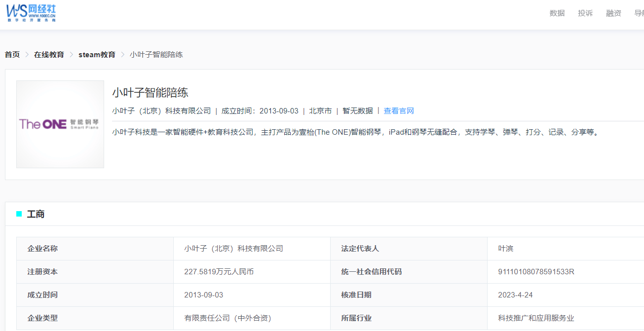
Task: Select the legal representative name 叶滨
Action: (506, 249)
